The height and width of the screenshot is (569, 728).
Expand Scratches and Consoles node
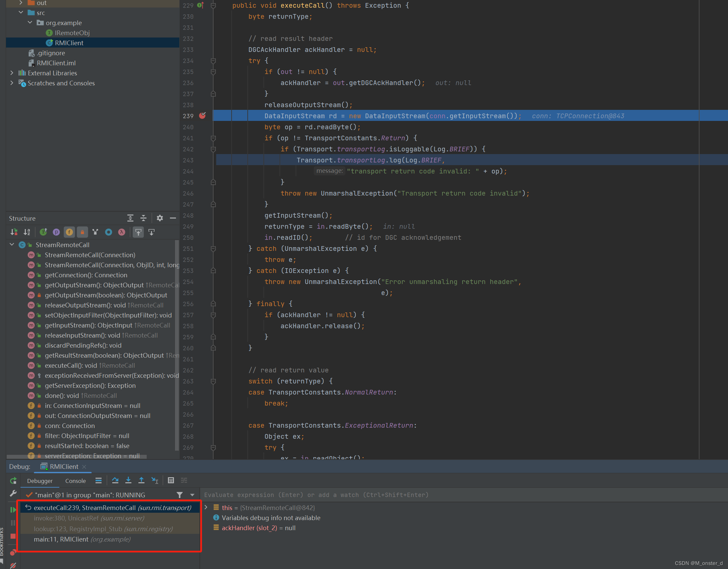(x=12, y=83)
